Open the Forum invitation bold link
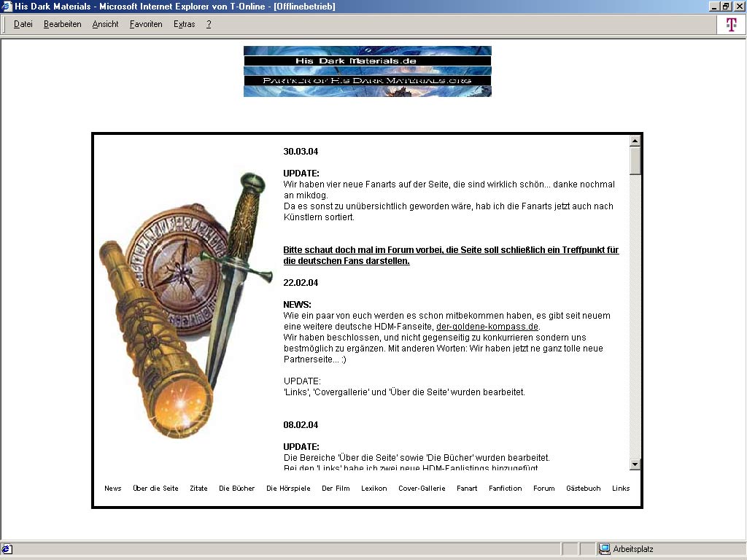The image size is (747, 560). (x=451, y=255)
